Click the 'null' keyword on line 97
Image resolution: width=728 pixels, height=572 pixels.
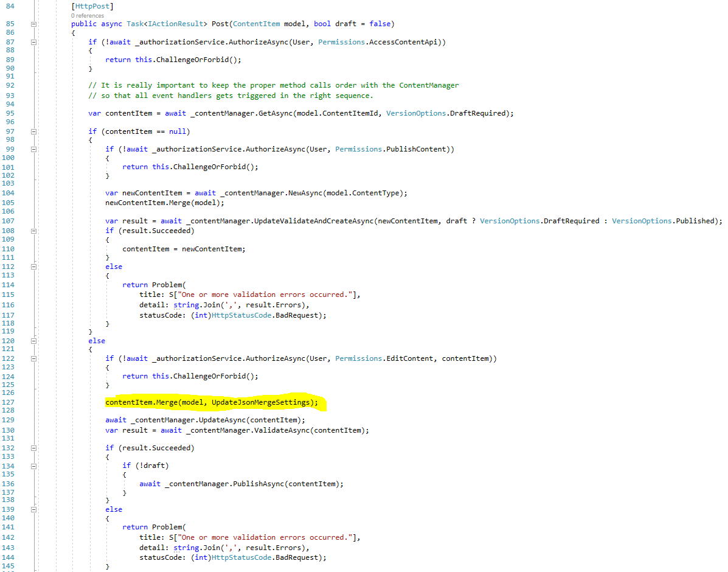pos(178,131)
